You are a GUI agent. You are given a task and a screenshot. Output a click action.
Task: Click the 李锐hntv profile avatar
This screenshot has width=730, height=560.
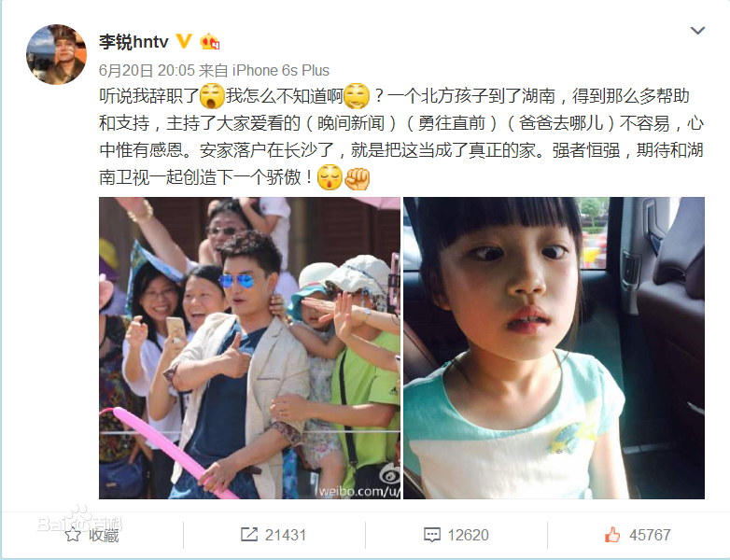[56, 54]
